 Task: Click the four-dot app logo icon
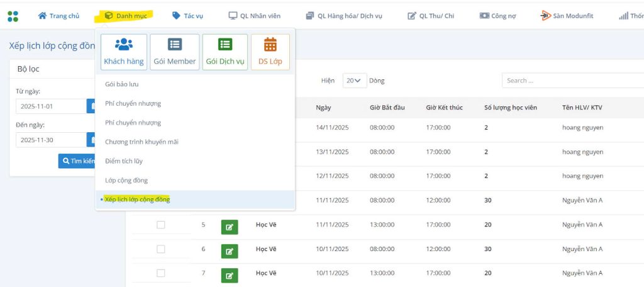click(13, 16)
